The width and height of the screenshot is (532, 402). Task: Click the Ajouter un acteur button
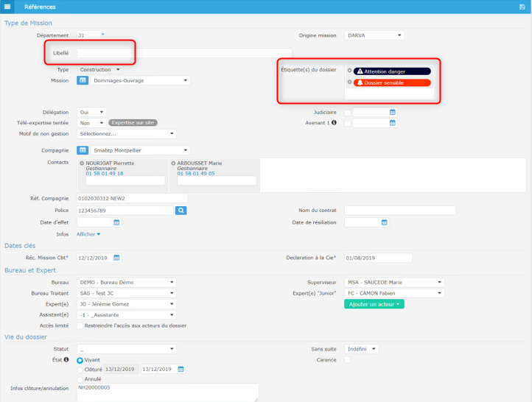coord(374,304)
